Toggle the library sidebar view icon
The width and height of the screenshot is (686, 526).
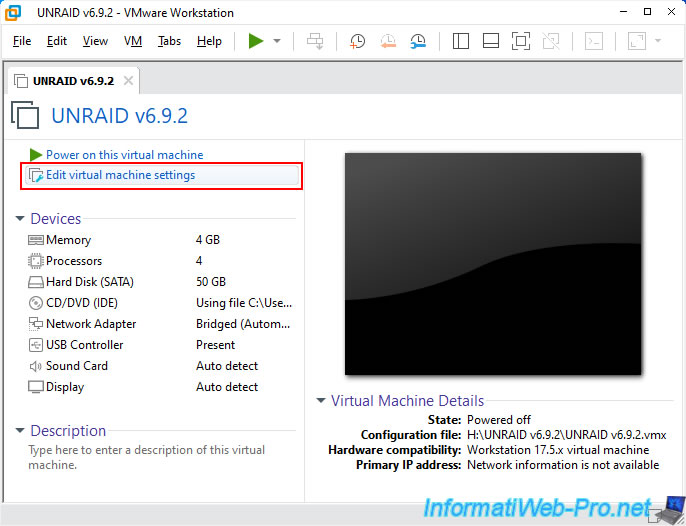[461, 41]
